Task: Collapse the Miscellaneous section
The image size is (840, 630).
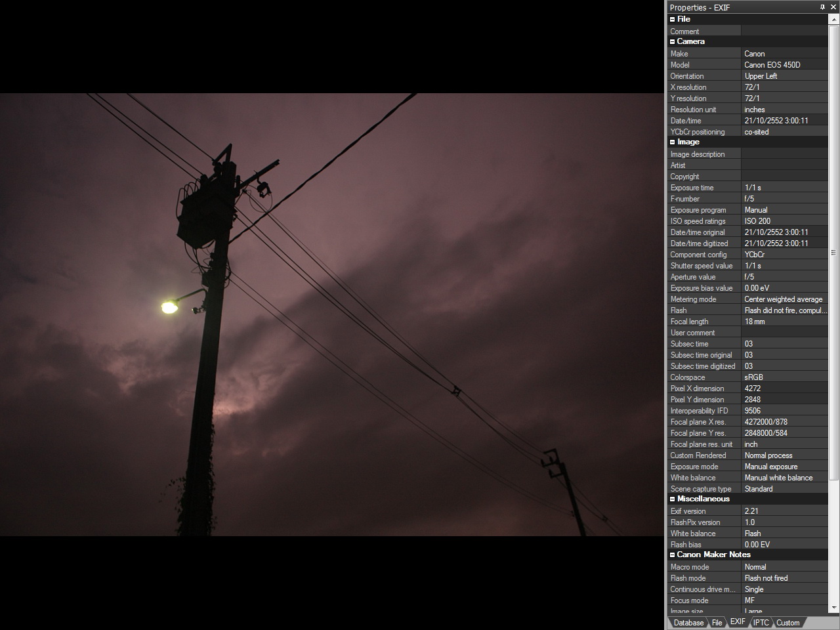Action: 672,499
